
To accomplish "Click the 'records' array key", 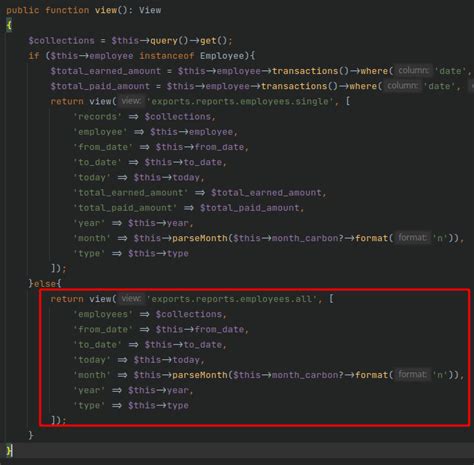I will coord(97,117).
